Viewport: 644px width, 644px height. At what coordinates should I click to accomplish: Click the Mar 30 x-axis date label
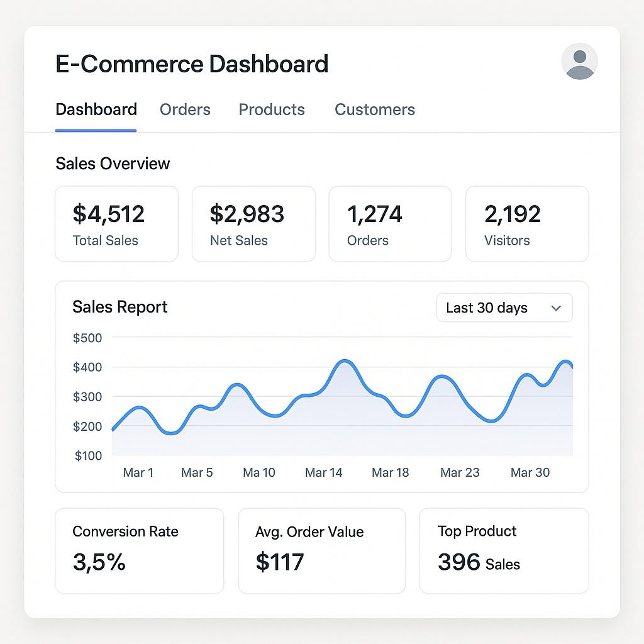click(x=530, y=472)
